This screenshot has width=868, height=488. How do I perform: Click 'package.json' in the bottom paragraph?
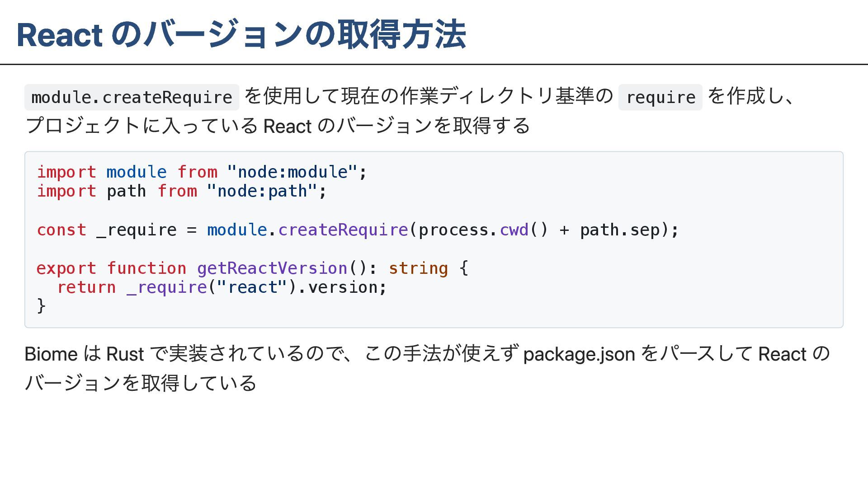point(579,354)
